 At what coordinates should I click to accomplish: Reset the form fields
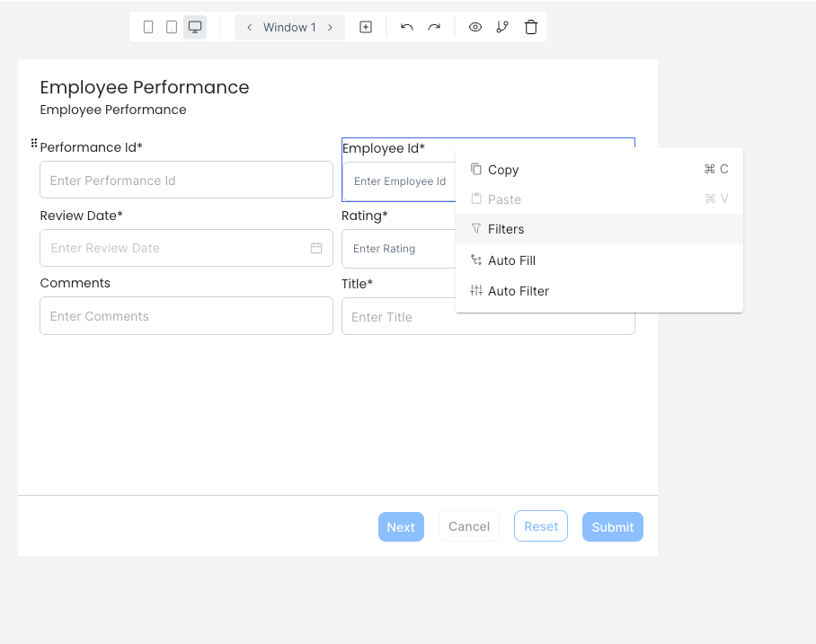point(540,525)
